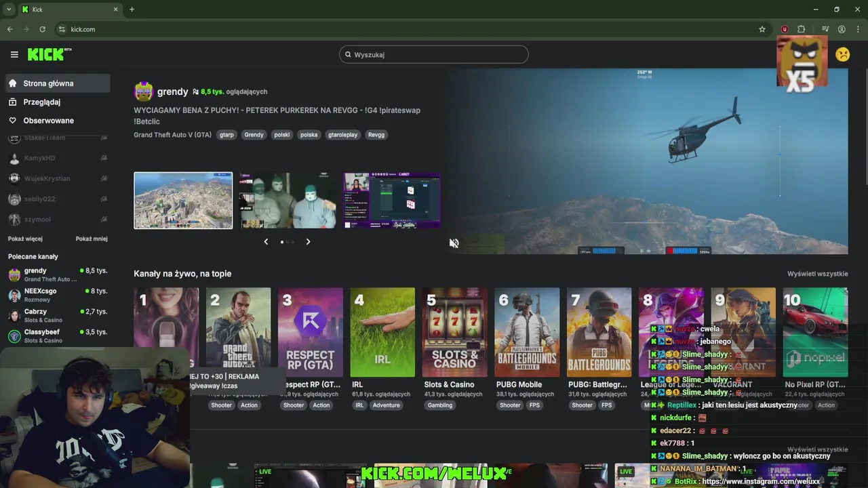This screenshot has width=868, height=488.
Task: Open the angry-face user avatar menu
Action: pos(843,54)
